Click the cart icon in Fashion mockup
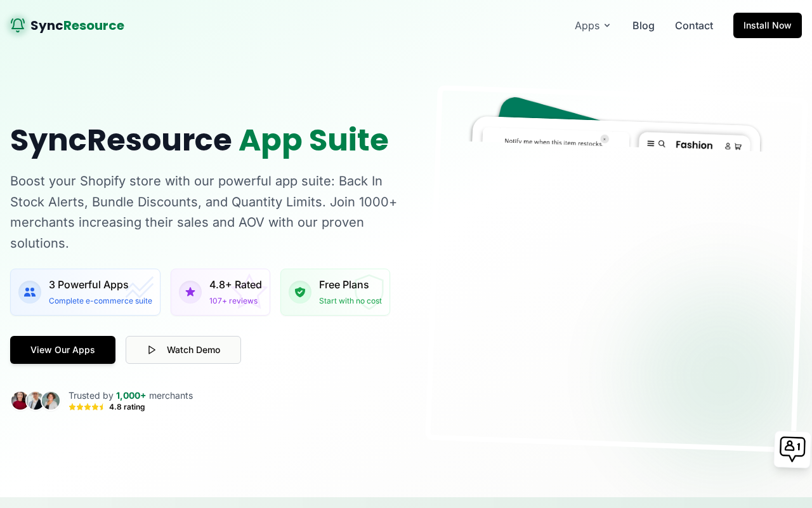Screen dimensions: 812x508 click(x=738, y=146)
